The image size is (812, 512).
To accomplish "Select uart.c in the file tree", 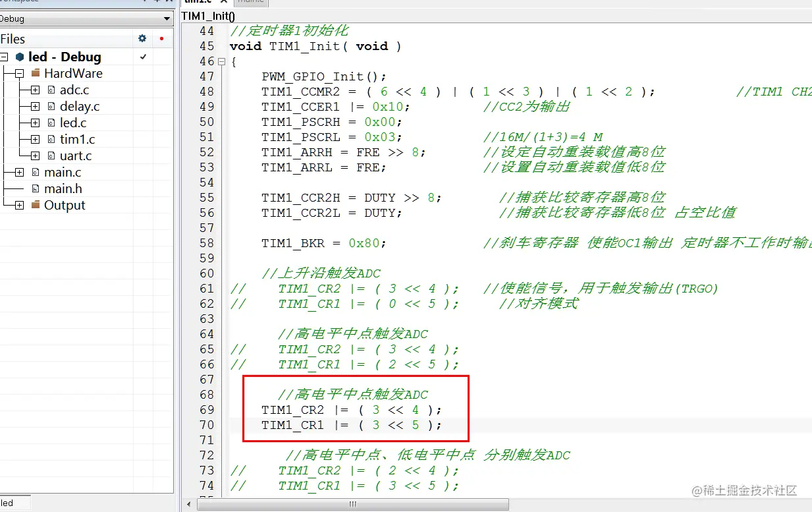I will pos(76,156).
